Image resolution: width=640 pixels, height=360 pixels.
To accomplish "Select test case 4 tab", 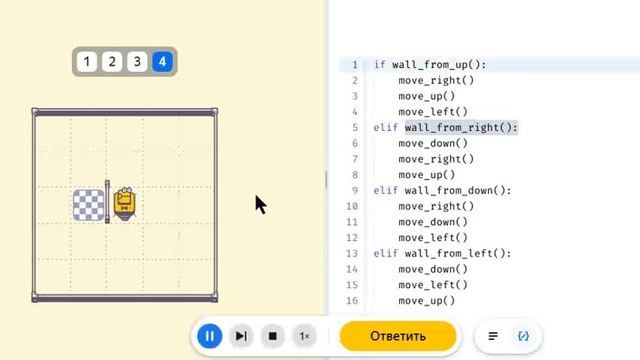I will click(162, 62).
